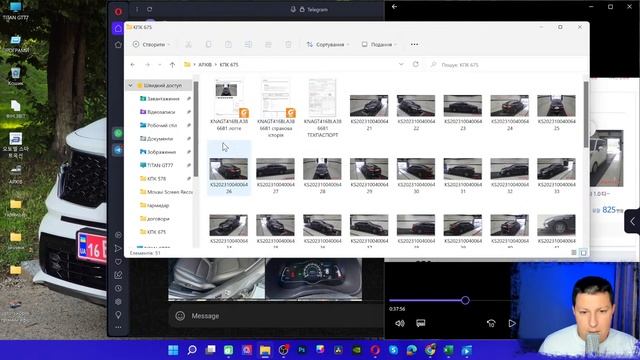Go up one folder level with the up arrow
Image resolution: width=640 pixels, height=360 pixels.
coord(172,64)
